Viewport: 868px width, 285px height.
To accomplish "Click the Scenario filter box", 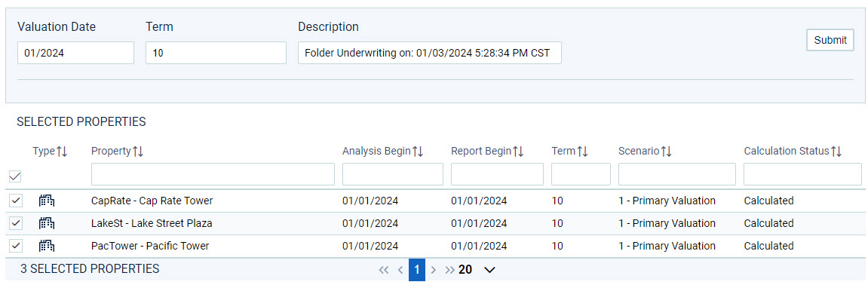I will tap(677, 174).
